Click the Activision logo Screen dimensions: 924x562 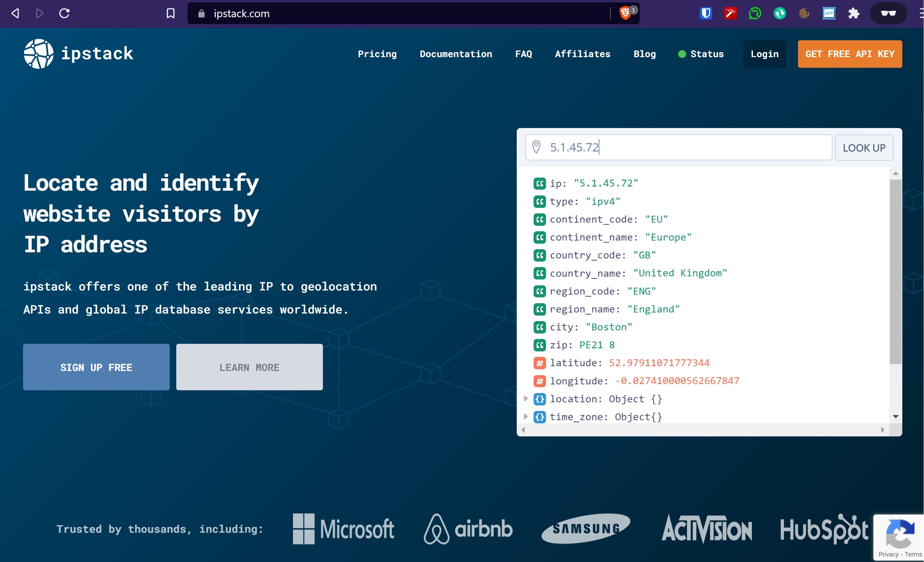tap(706, 529)
